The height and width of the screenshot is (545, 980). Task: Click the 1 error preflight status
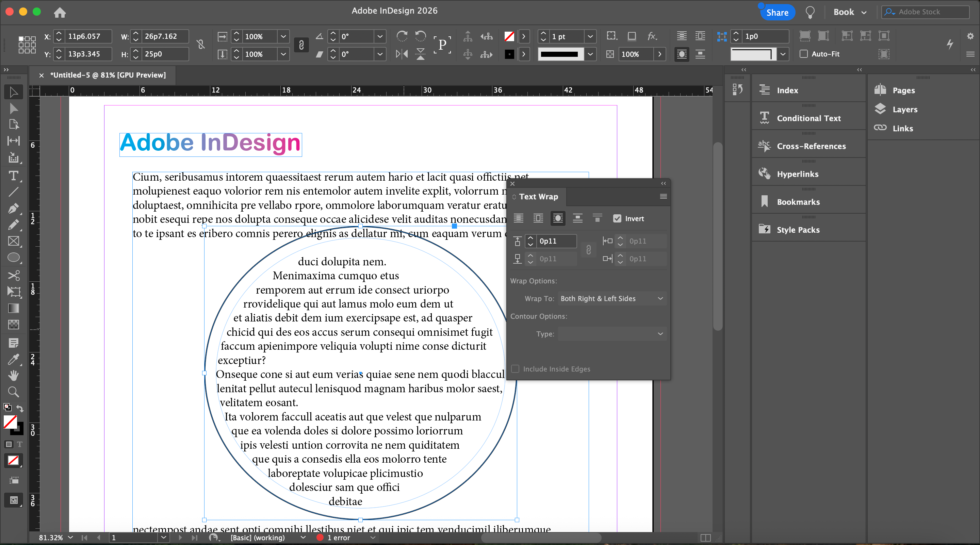[x=338, y=538]
